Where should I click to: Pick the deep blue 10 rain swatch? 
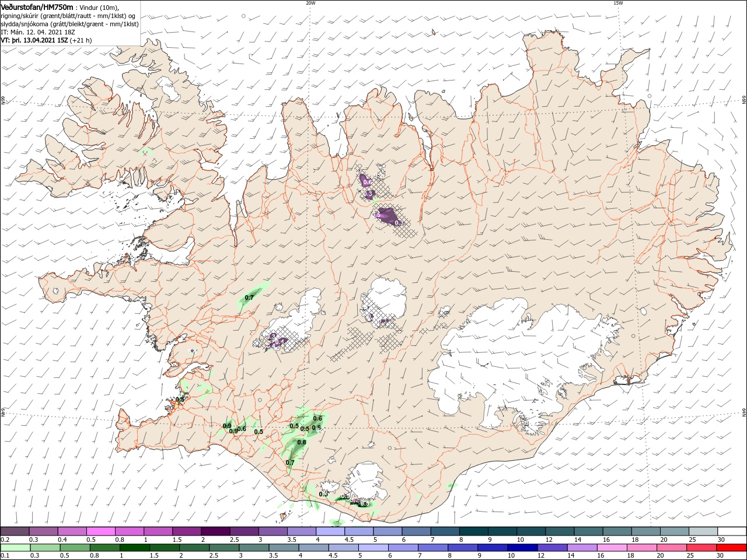[x=522, y=548]
